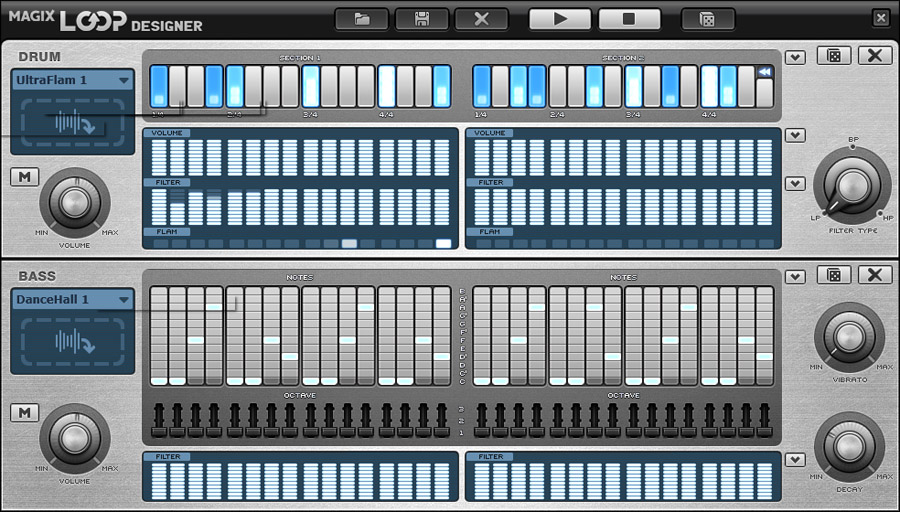Click the rewind arrows in Drum Section 2
900x512 pixels.
765,72
